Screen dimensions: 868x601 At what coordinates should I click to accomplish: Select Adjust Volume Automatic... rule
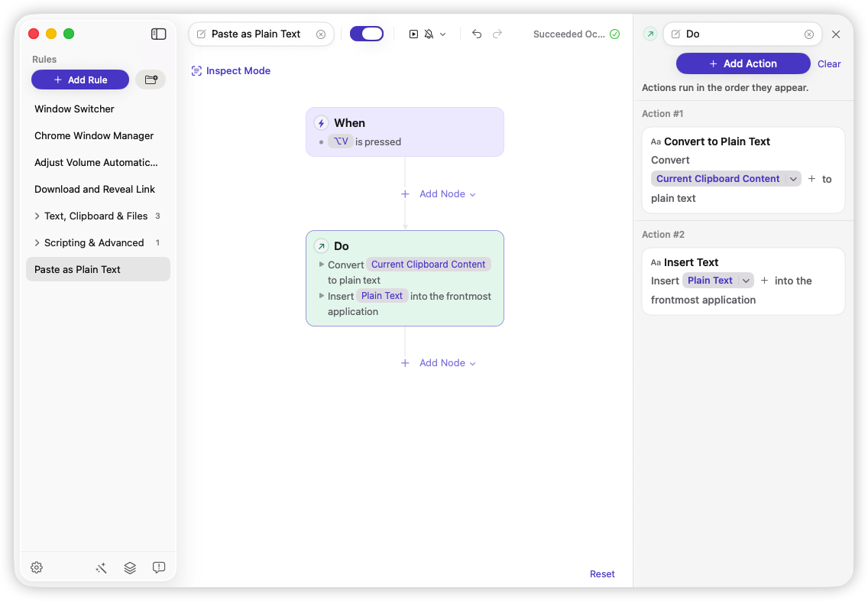[98, 162]
